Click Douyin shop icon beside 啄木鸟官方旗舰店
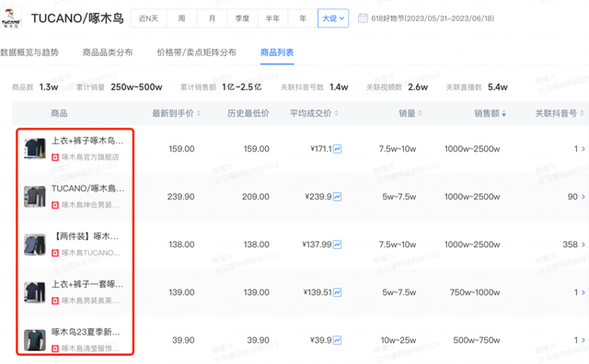Image resolution: width=589 pixels, height=364 pixels. point(55,157)
